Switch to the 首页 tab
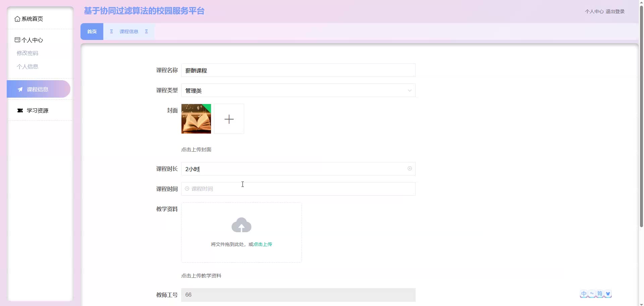Viewport: 644px width, 306px height. (x=92, y=32)
